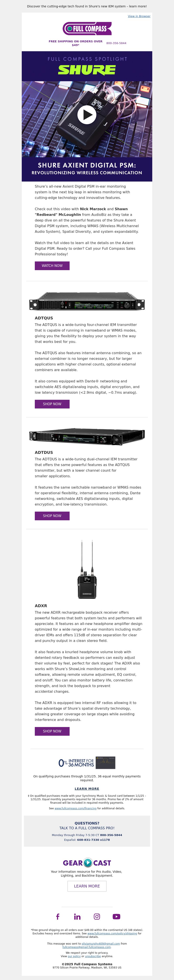
Task: Click the unsubscribe link
Action: (x=93, y=956)
